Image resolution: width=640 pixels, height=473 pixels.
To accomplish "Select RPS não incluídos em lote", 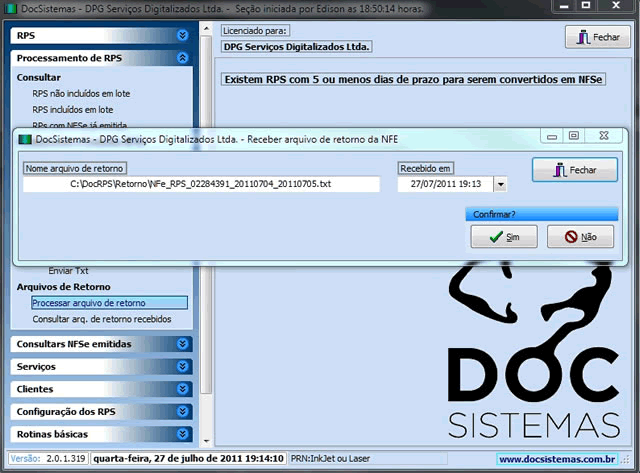I will 81,93.
